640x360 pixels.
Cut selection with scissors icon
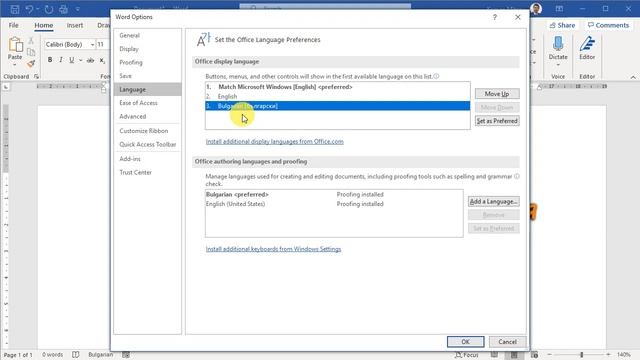(31, 40)
